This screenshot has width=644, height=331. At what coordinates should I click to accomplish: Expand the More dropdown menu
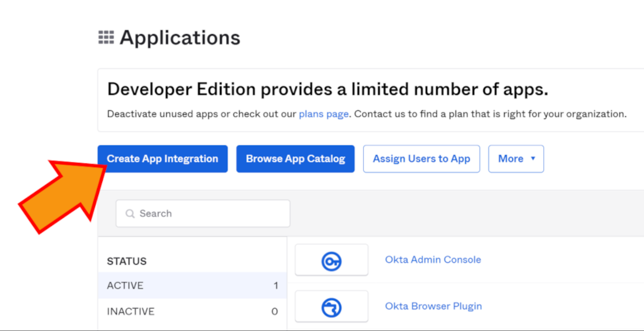[x=516, y=159]
